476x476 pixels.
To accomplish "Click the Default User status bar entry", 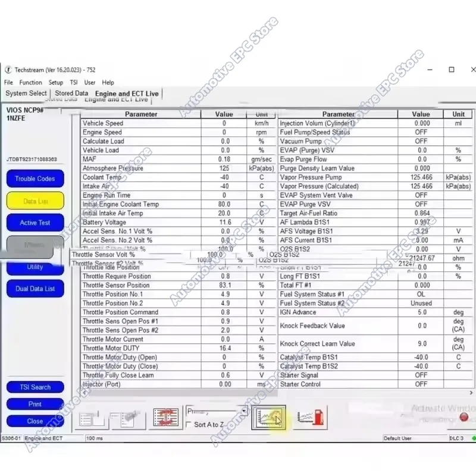I will tap(397, 438).
